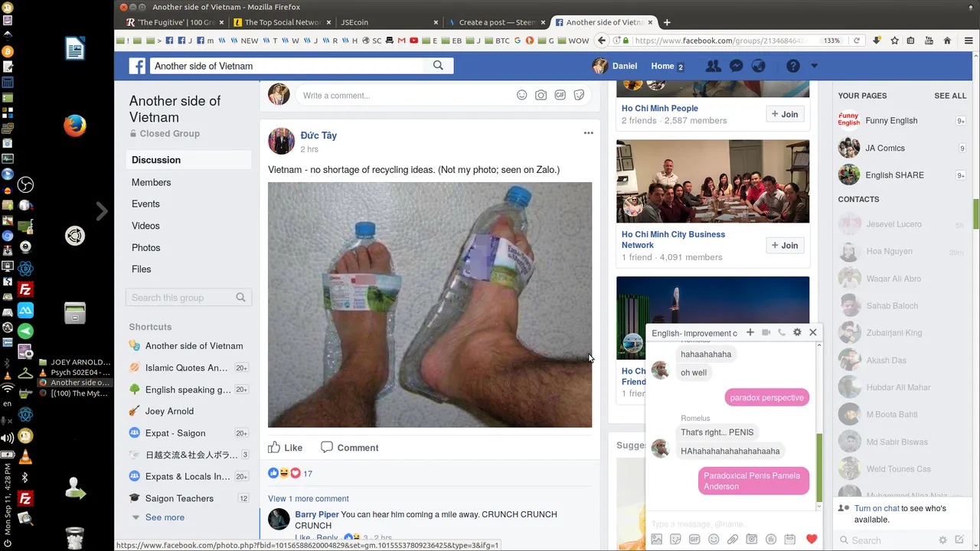This screenshot has width=980, height=551.
Task: Add a GIF to the comment
Action: [x=560, y=95]
